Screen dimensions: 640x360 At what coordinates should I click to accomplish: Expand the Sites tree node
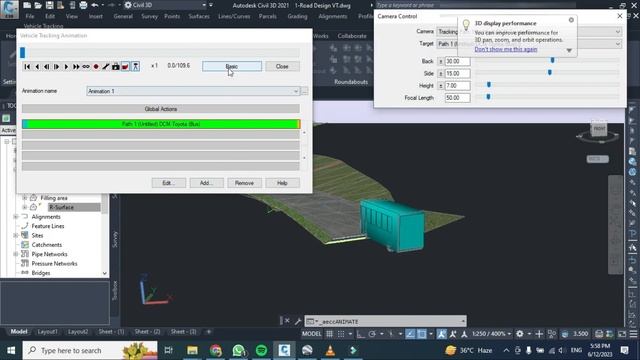[x=16, y=236]
